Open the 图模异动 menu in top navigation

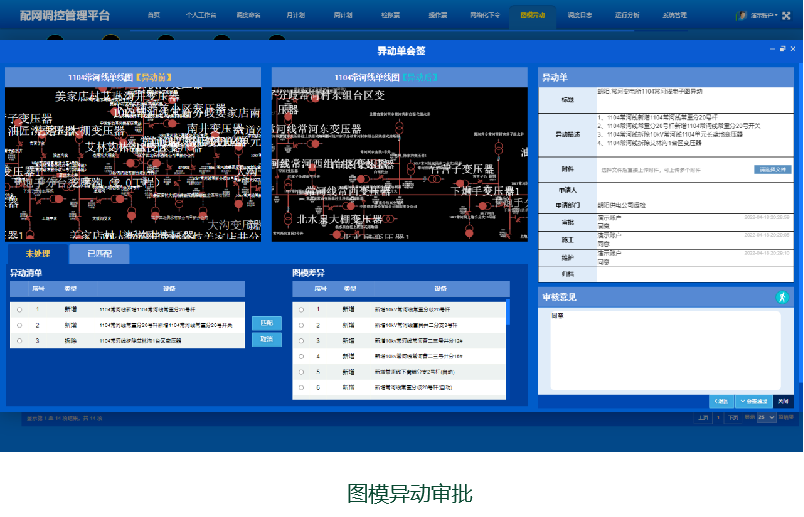point(533,16)
